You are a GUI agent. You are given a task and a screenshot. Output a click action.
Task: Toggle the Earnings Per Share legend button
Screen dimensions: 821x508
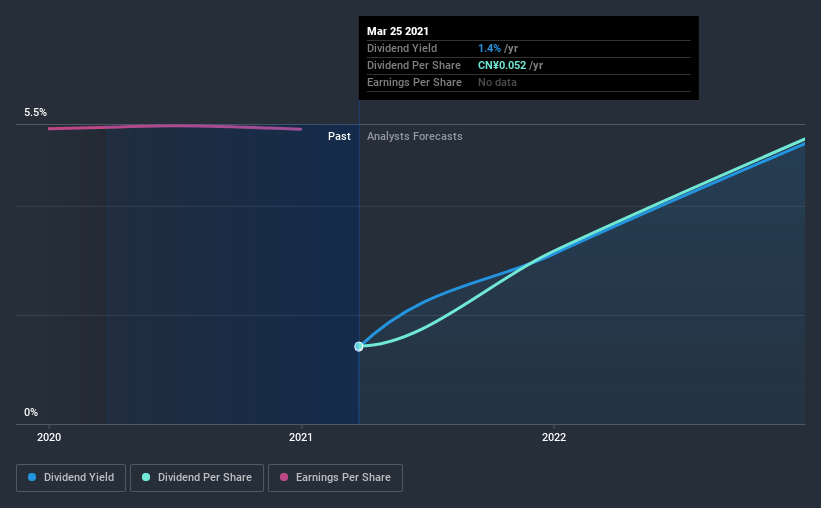pyautogui.click(x=335, y=478)
